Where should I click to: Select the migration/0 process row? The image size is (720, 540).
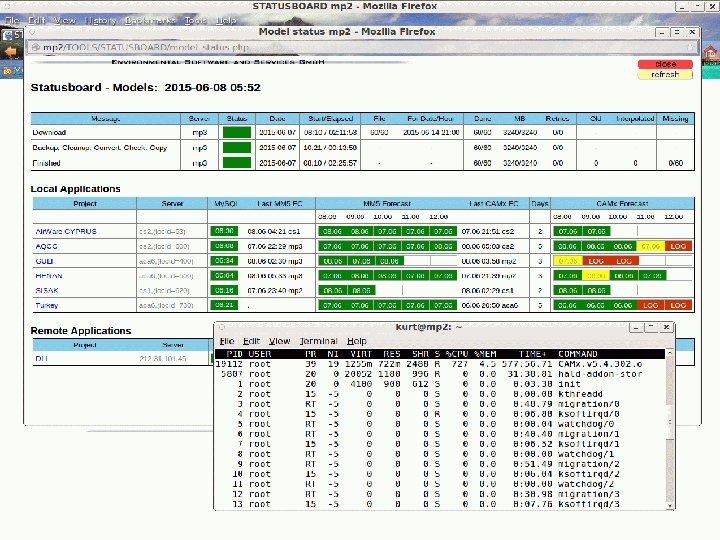coord(439,405)
